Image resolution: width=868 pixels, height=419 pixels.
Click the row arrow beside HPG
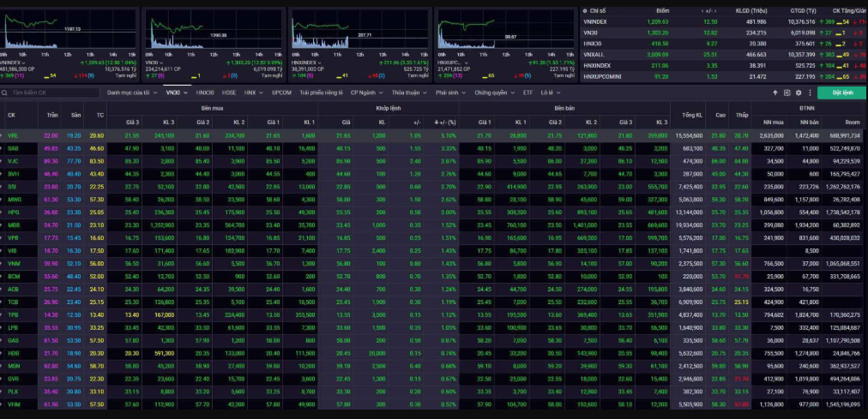2,212
